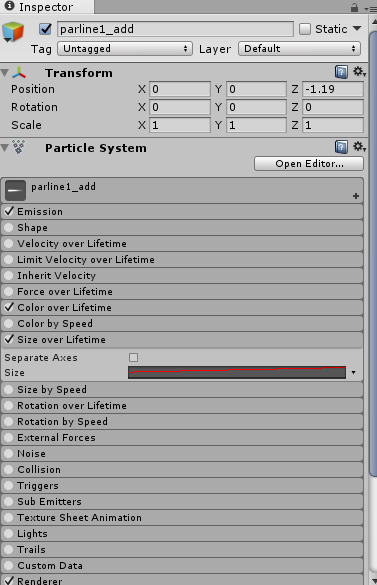
Task: Enable the Shape module
Action: coord(9,228)
